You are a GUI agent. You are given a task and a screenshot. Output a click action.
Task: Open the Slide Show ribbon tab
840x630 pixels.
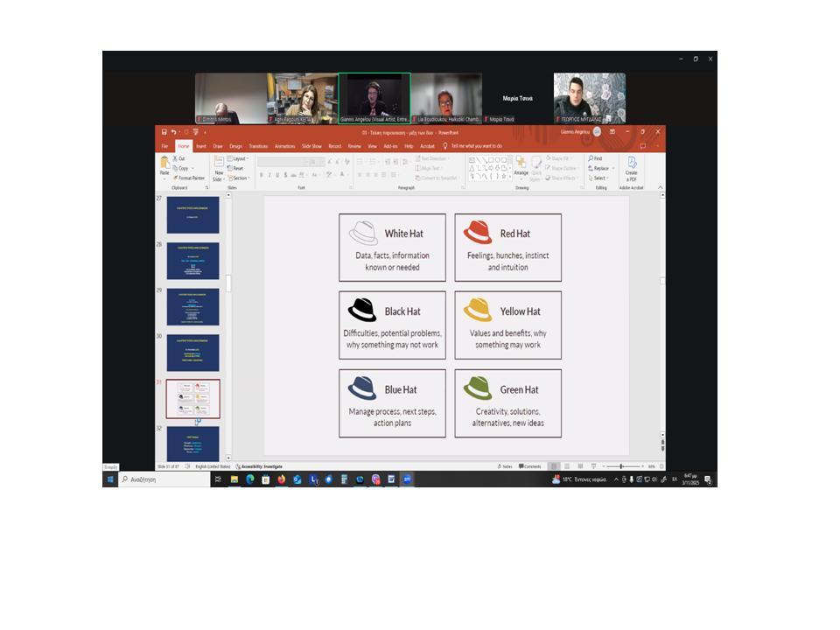pyautogui.click(x=311, y=146)
